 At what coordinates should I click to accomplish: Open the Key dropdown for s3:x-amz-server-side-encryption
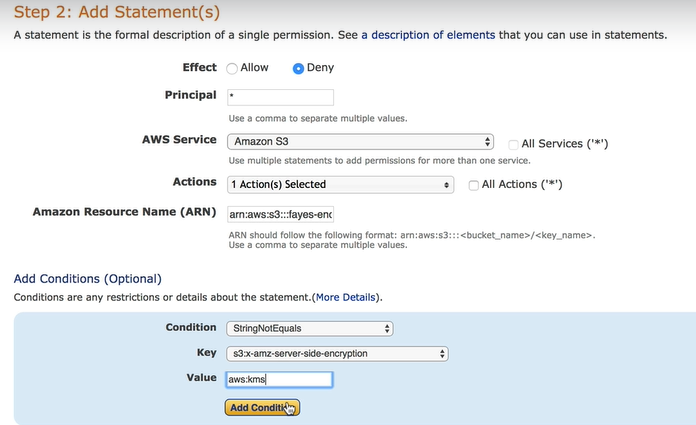tap(337, 354)
